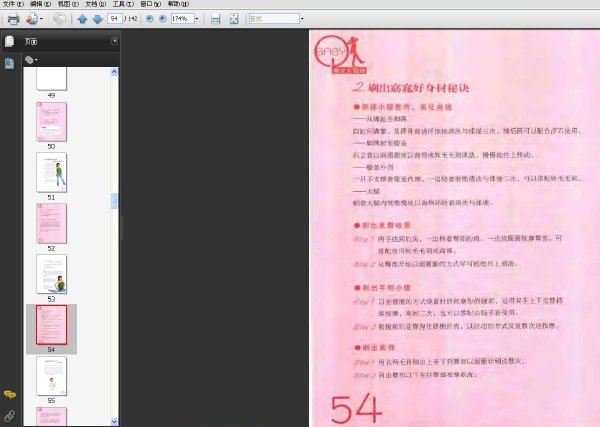Select page 51 thumbnail

[x=51, y=172]
